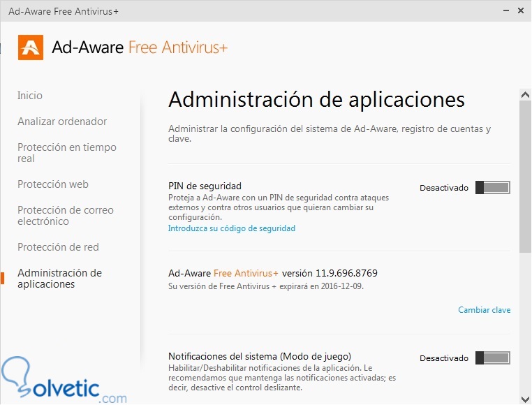Image resolution: width=532 pixels, height=405 pixels.
Task: Click the Administración de aplicaciones heading
Action: click(316, 99)
